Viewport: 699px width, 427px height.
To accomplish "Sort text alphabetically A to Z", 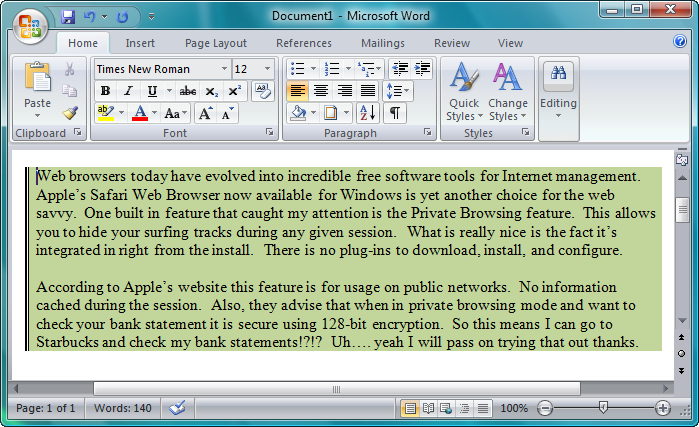I will (x=369, y=113).
